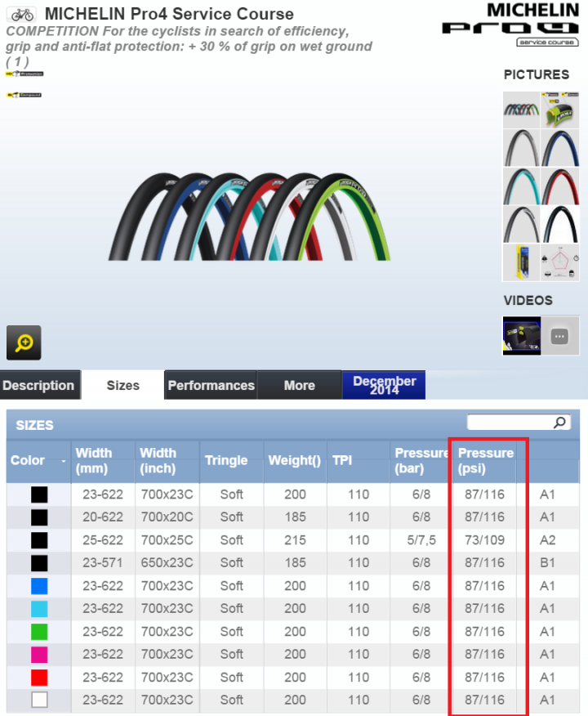The width and height of the screenshot is (588, 716).
Task: Click the Compound badge icon under the title
Action: click(24, 95)
